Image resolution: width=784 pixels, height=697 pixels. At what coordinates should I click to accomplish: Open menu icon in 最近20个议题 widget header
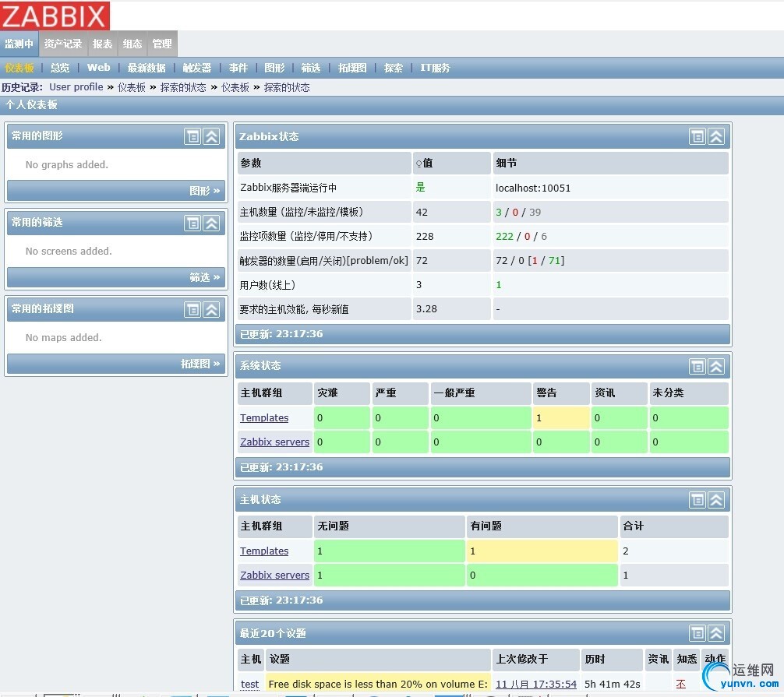click(x=697, y=633)
